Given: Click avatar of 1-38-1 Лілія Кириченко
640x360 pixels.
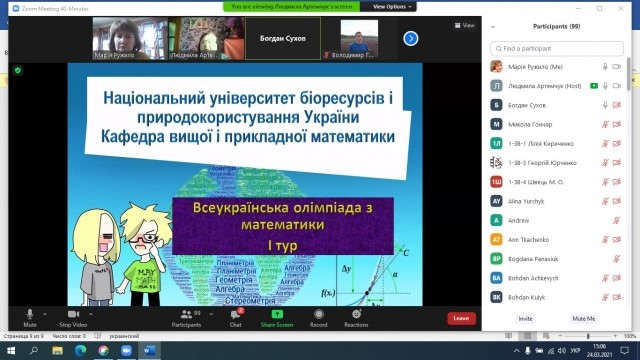Looking at the screenshot, I should [496, 143].
